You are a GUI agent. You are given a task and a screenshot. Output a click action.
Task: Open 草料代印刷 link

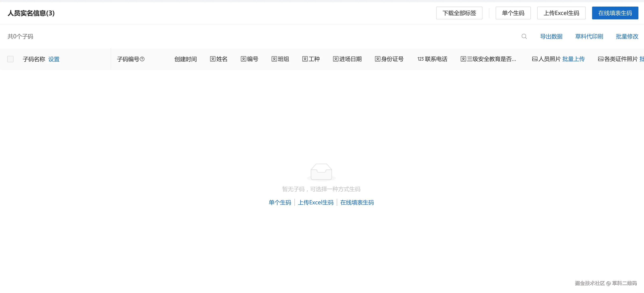(x=589, y=37)
